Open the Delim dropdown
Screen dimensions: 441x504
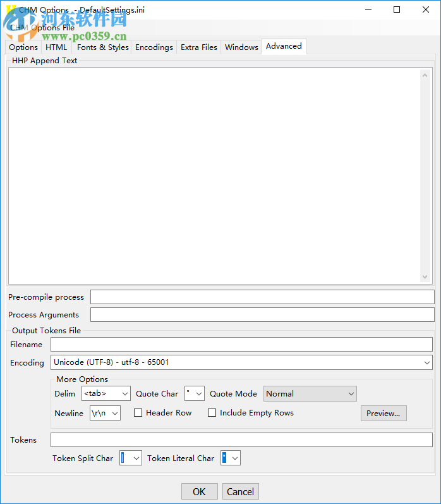pyautogui.click(x=125, y=393)
